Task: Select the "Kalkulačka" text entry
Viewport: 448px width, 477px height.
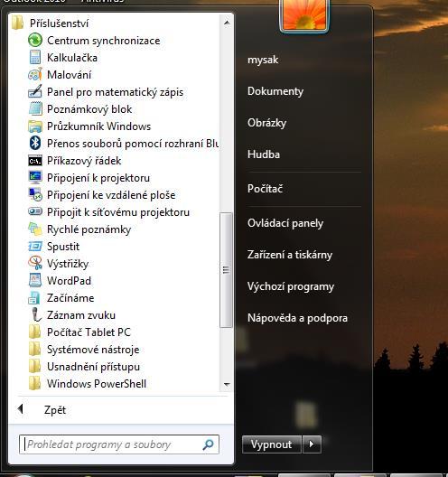Action: [72, 58]
